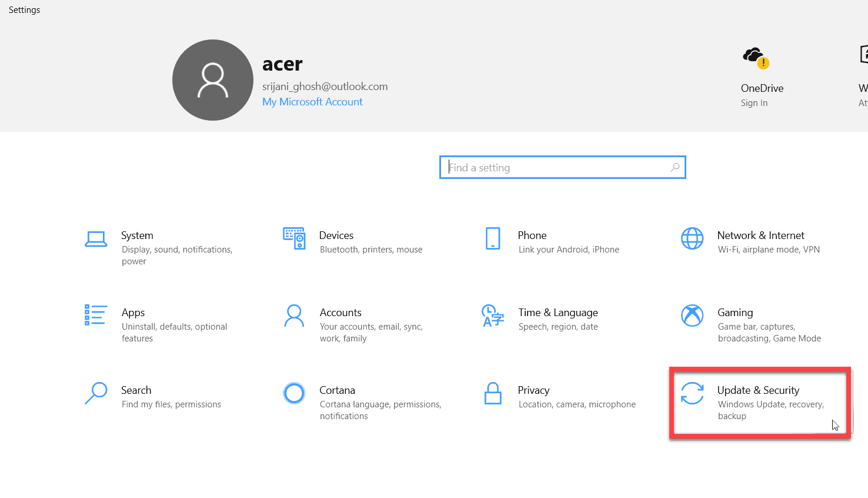The width and height of the screenshot is (868, 498).
Task: Click 'Windows Update, recovery, backup' description
Action: click(x=771, y=410)
